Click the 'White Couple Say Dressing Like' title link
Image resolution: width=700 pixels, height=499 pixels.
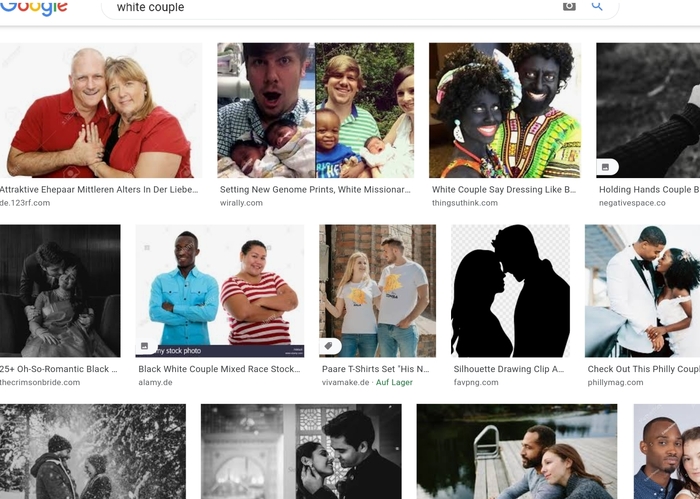pyautogui.click(x=504, y=189)
